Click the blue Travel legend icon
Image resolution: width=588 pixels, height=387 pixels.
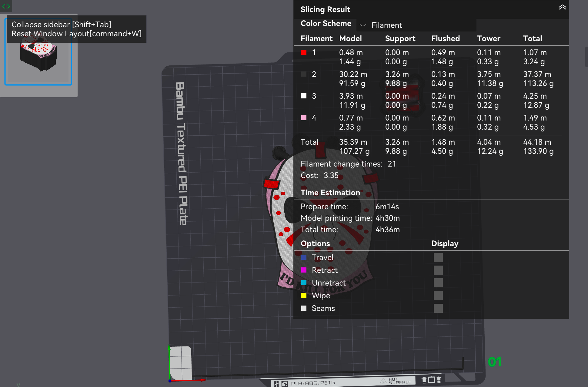304,257
